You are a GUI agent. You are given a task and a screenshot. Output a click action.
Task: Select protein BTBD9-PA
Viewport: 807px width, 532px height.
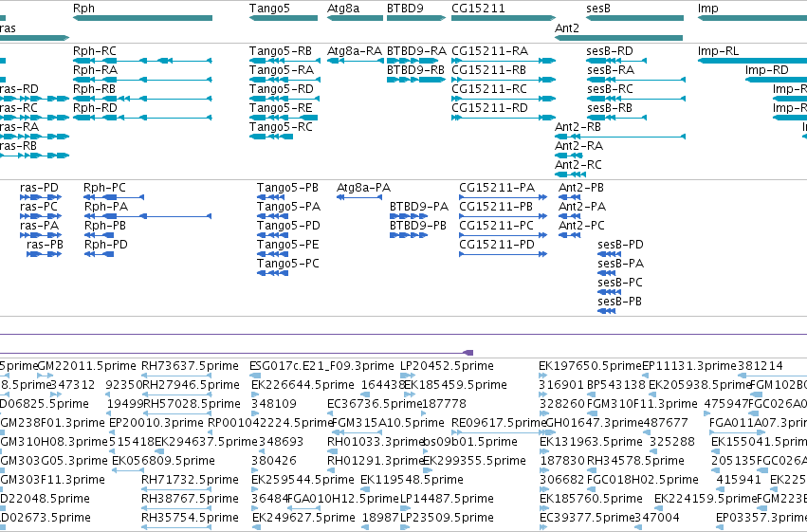click(x=409, y=216)
